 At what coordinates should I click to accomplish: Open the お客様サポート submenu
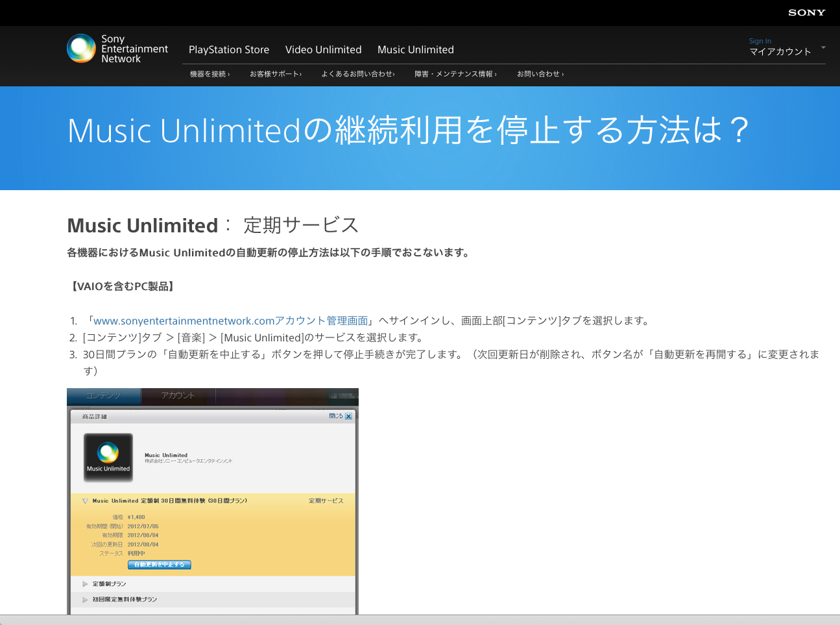276,74
